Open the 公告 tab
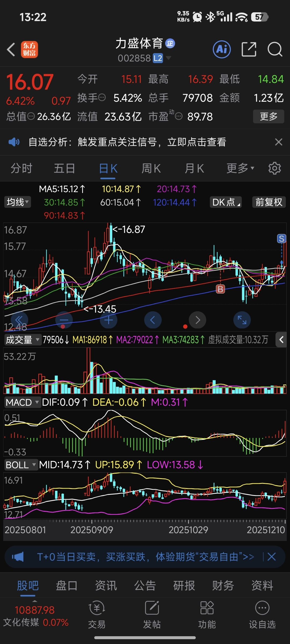This screenshot has height=644, width=290. (x=145, y=586)
